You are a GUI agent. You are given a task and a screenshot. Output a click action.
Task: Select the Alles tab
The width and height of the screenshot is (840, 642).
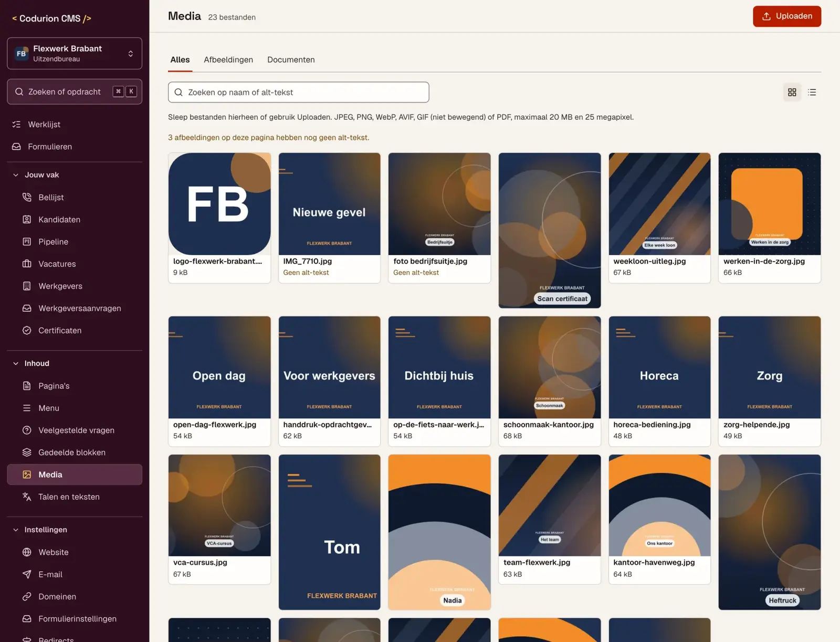pos(180,60)
